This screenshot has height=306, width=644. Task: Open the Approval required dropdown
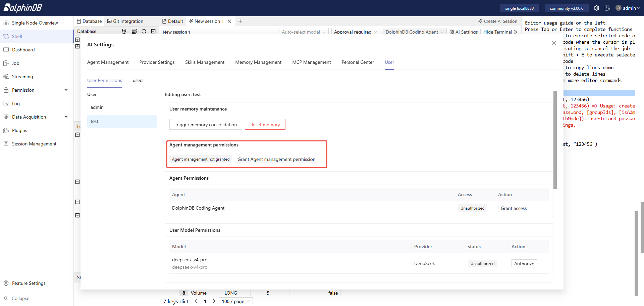pos(356,32)
